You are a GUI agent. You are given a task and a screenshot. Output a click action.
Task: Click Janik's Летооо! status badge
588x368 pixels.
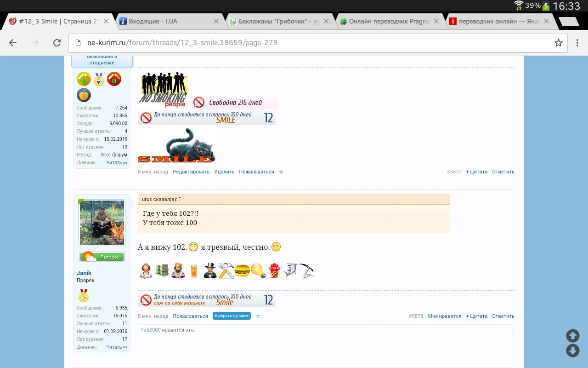[102, 257]
